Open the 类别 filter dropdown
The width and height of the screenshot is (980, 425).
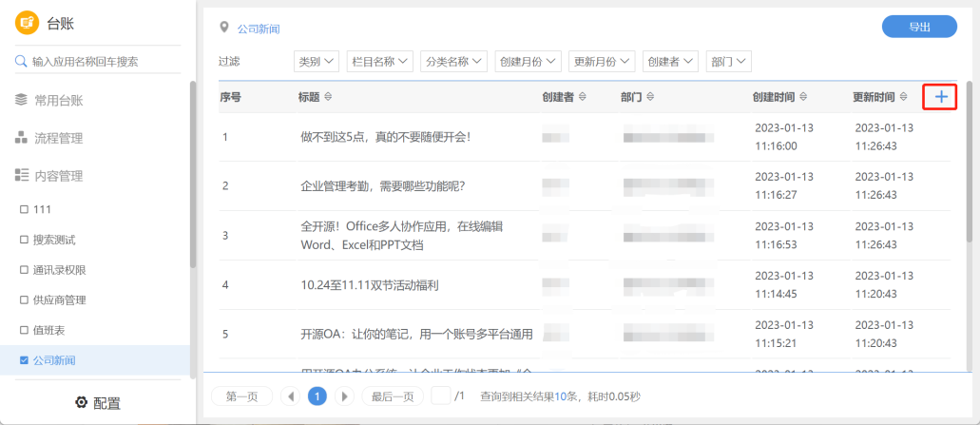tap(317, 61)
